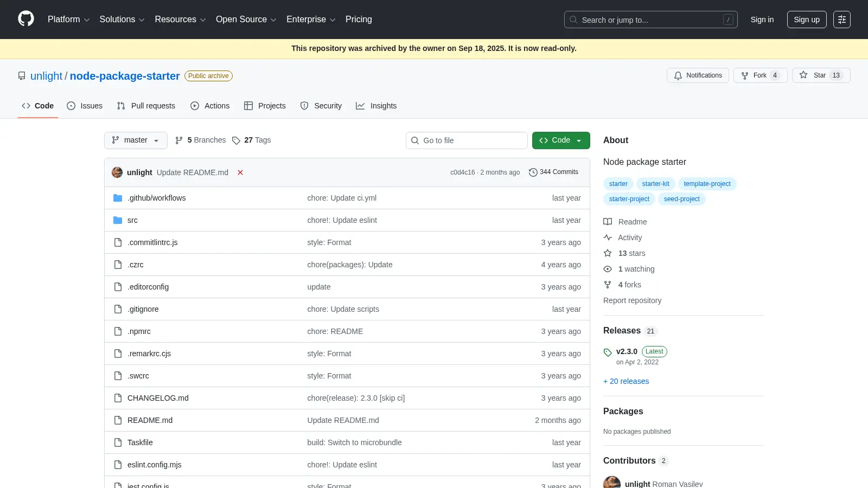
Task: Click the fork icon beside 4 forks
Action: pos(608,285)
